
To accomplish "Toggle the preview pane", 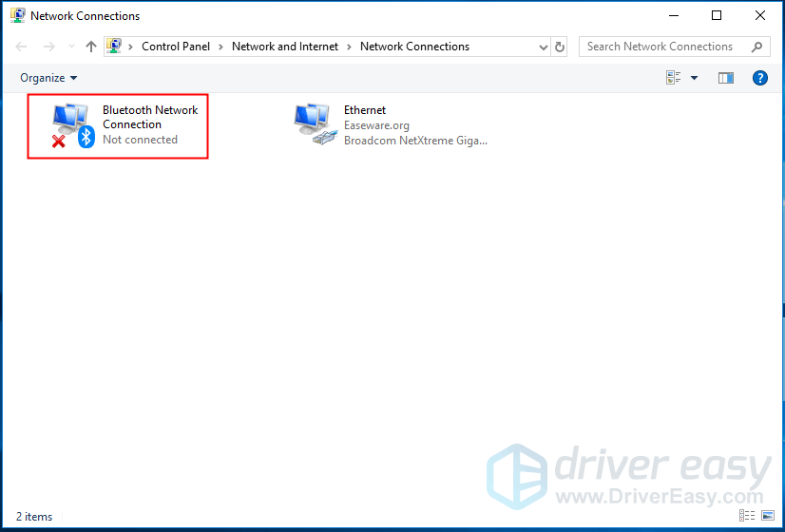I will (726, 78).
